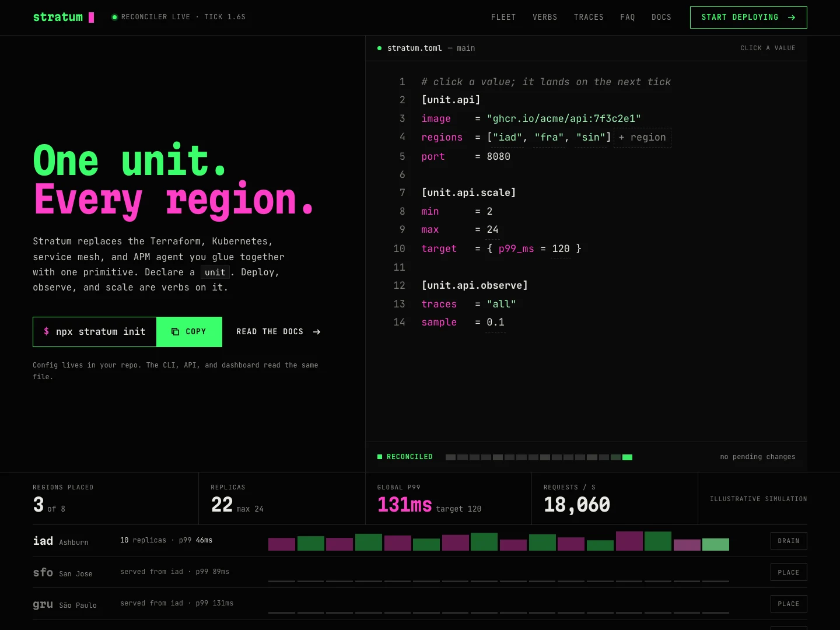The height and width of the screenshot is (630, 840).
Task: Click the "fra" region value
Action: coord(549,137)
